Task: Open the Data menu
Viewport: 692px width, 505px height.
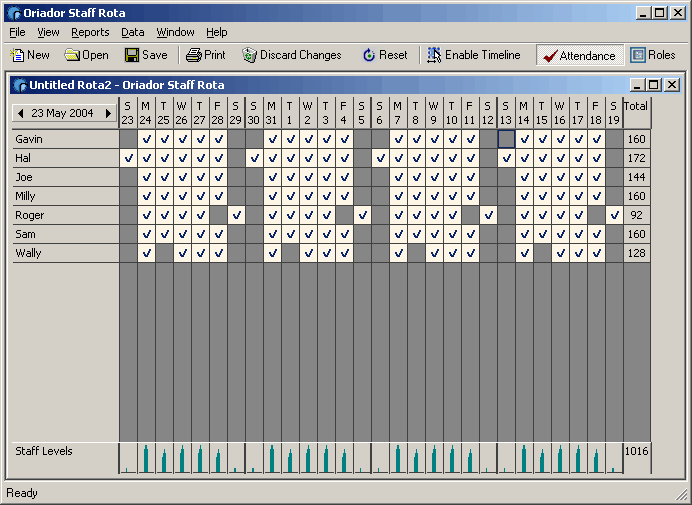Action: tap(133, 32)
